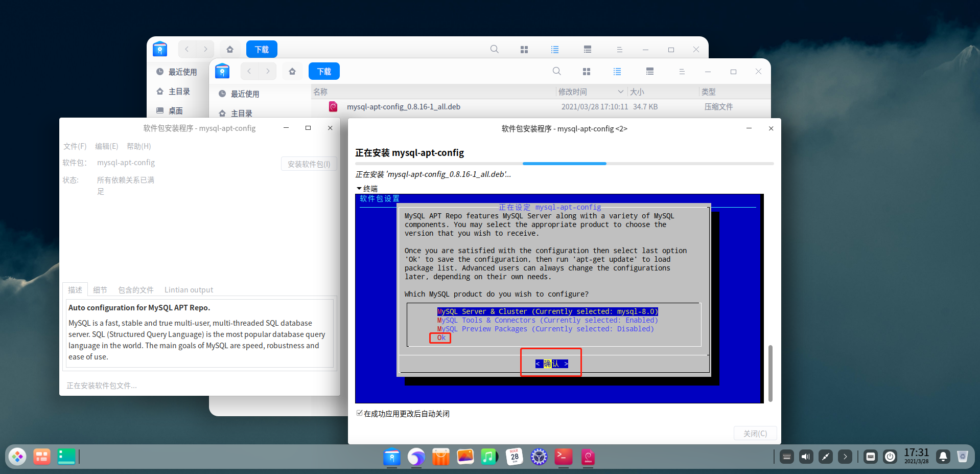Switch to the 细节 tab
980x474 pixels.
tap(100, 290)
